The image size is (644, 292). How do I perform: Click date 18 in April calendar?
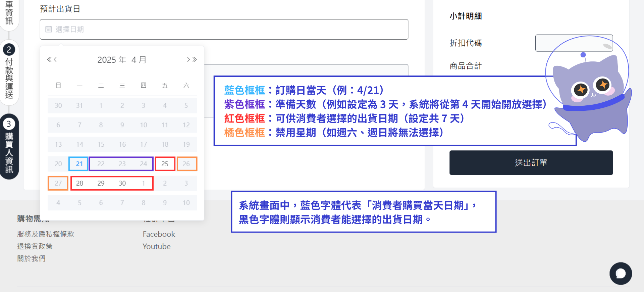click(x=165, y=144)
